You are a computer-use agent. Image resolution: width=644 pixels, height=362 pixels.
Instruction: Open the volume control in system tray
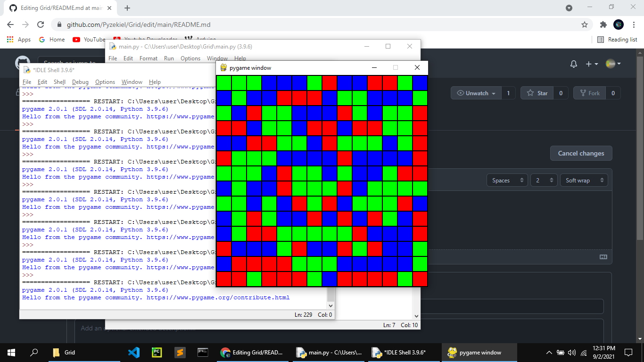point(572,353)
